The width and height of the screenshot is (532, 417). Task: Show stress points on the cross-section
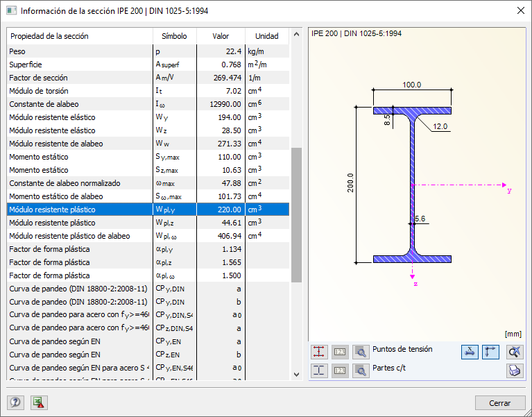[319, 352]
